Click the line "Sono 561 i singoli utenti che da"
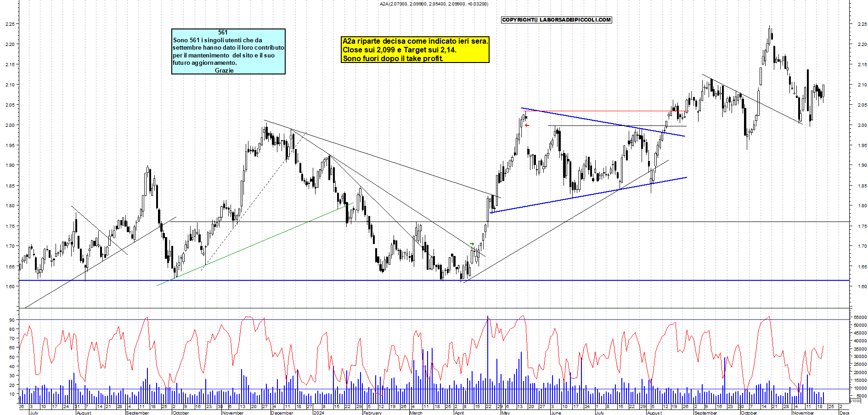 pyautogui.click(x=218, y=40)
